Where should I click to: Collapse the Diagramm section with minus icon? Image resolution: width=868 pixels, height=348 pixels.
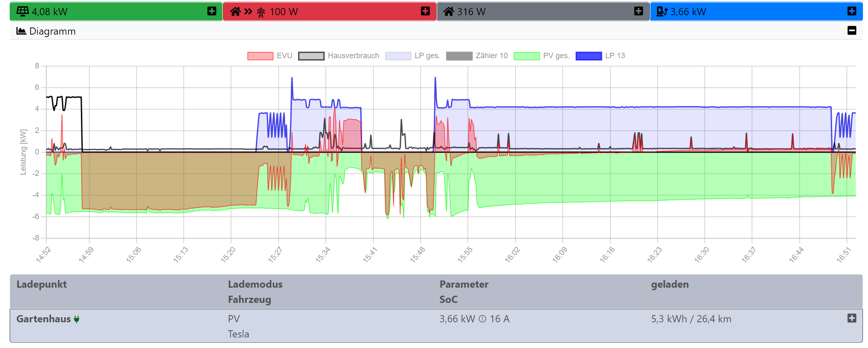(x=852, y=30)
